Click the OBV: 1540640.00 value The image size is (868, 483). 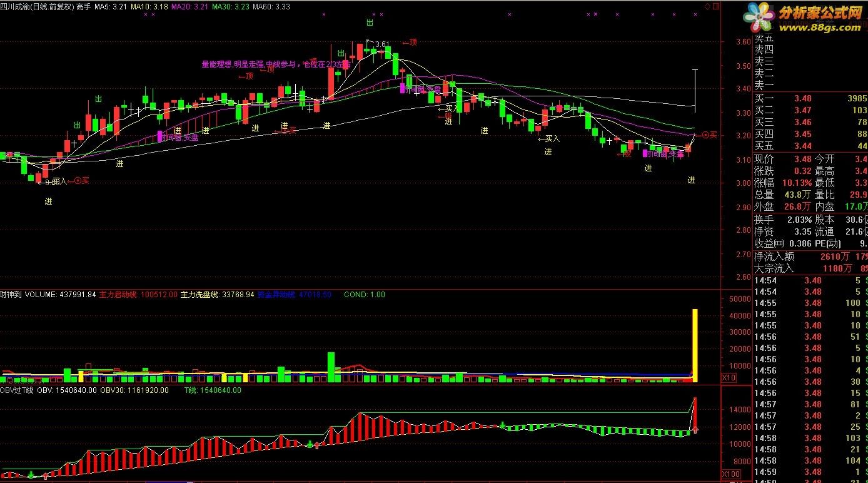67,390
